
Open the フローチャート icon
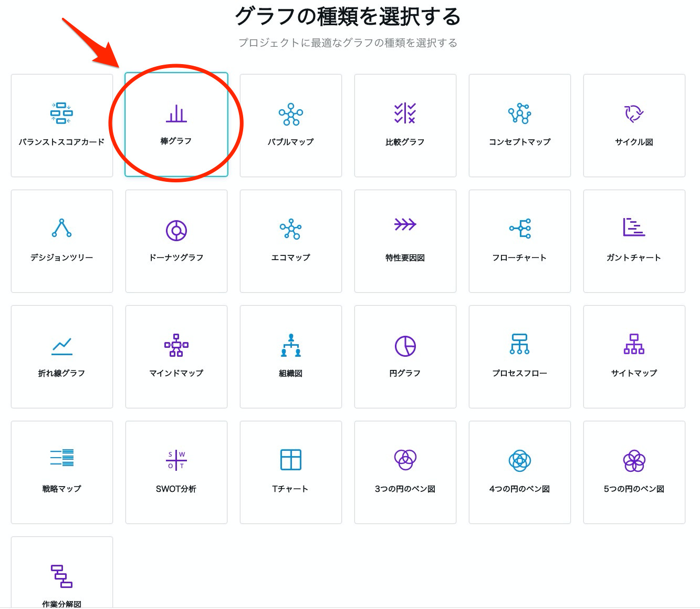coord(520,228)
